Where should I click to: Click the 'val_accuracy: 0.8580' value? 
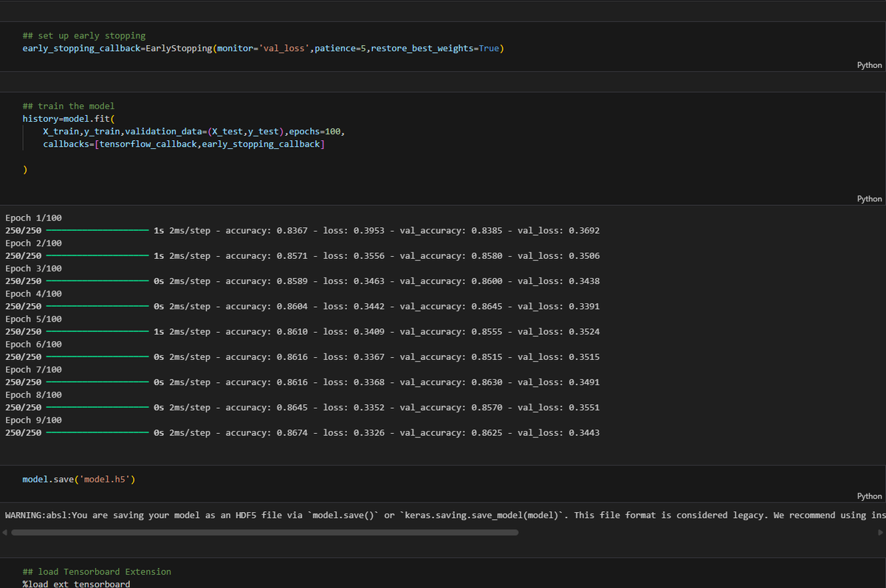(451, 256)
